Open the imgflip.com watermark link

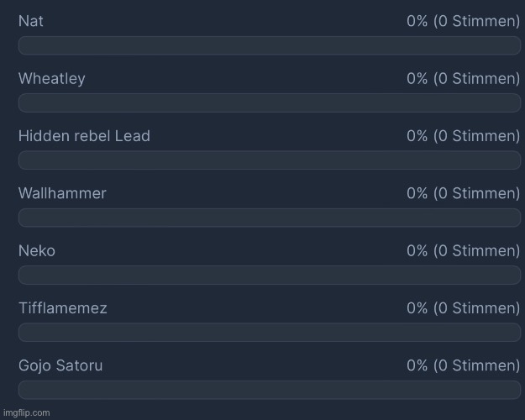pyautogui.click(x=26, y=413)
